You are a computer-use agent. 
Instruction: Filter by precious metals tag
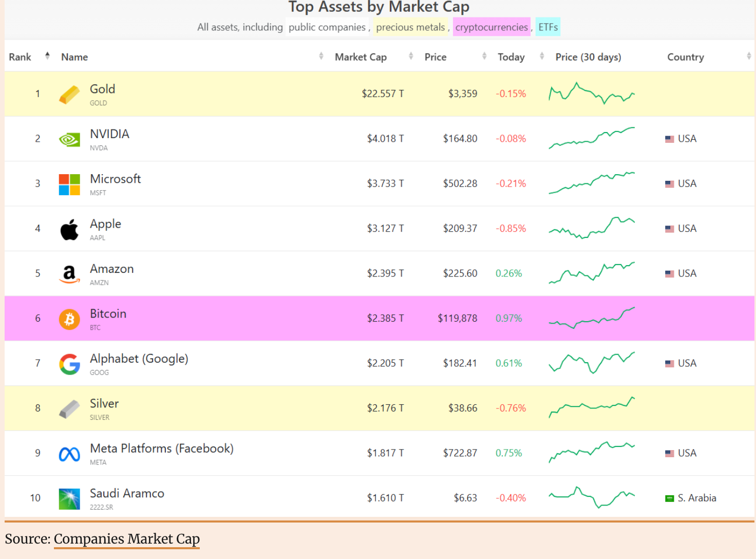tap(410, 27)
